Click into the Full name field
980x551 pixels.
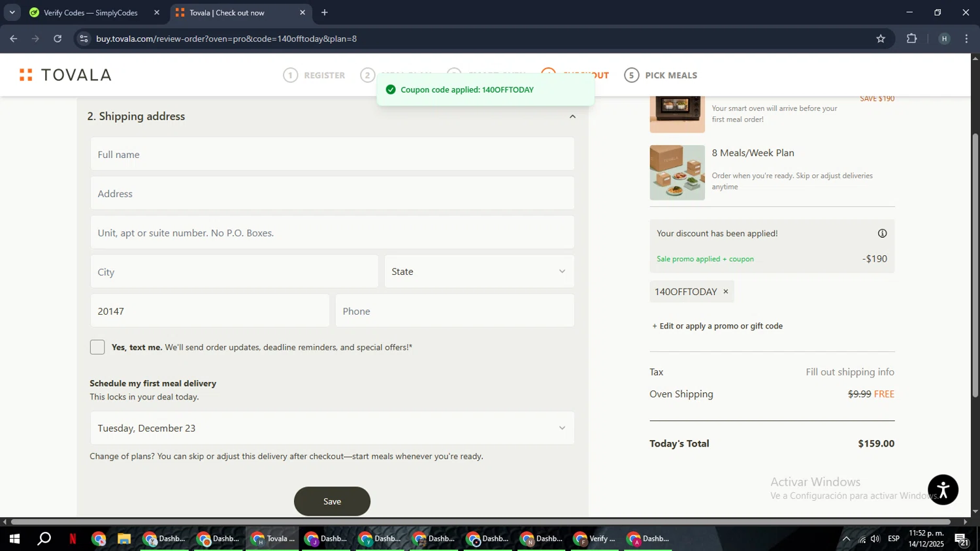point(332,154)
